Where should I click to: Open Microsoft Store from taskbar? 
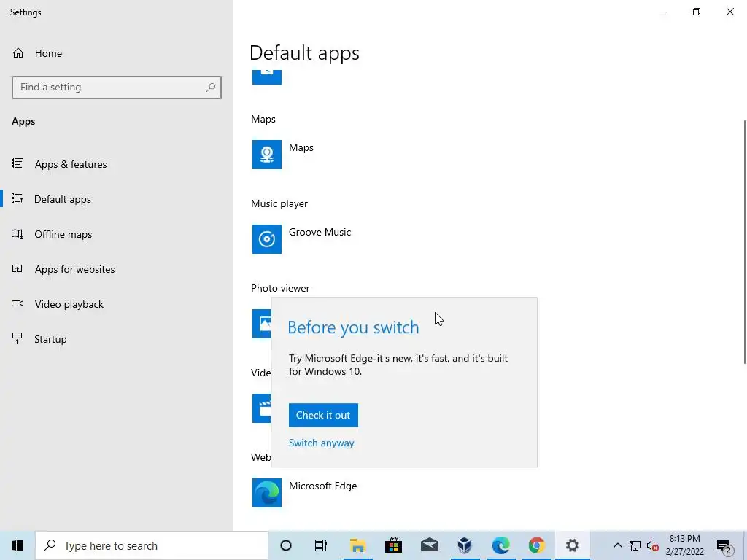393,545
